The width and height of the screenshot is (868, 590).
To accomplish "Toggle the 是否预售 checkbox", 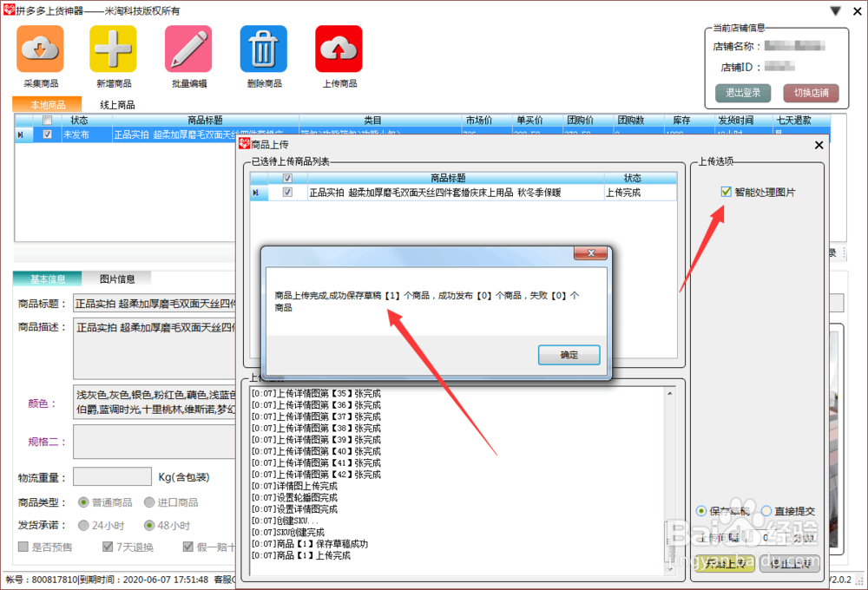I will point(23,547).
